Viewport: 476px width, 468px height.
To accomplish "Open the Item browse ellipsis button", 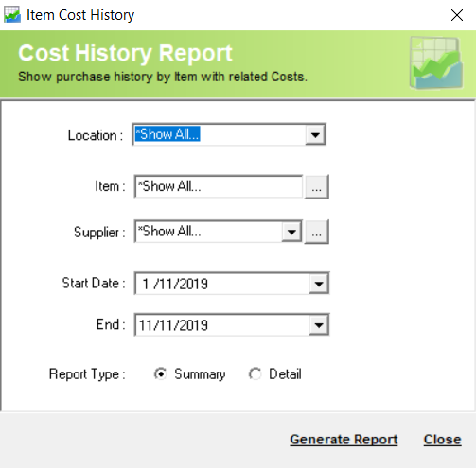I will pyautogui.click(x=316, y=187).
